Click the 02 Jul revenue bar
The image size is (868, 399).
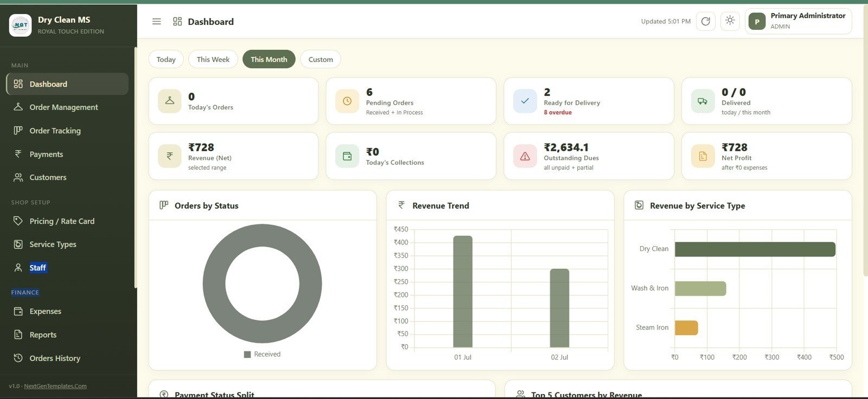559,308
